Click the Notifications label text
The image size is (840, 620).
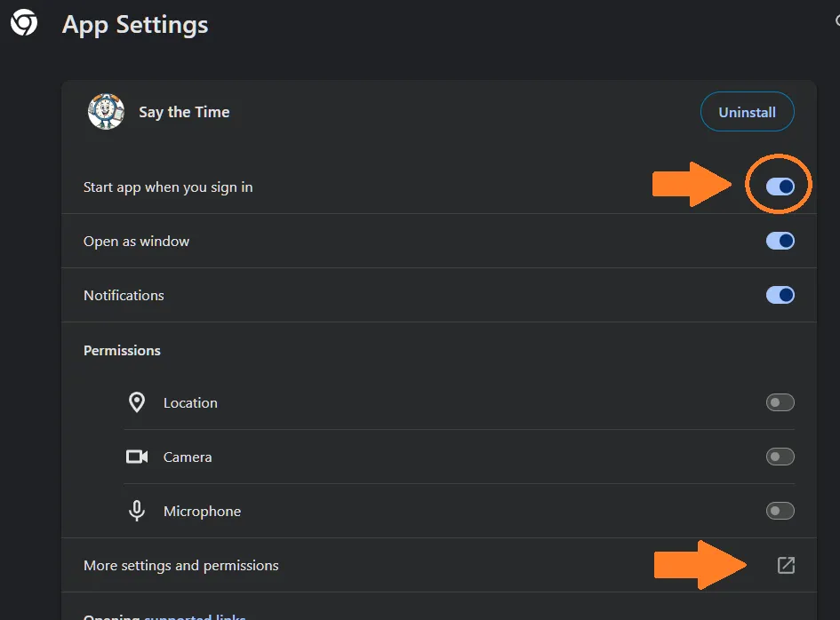[124, 296]
